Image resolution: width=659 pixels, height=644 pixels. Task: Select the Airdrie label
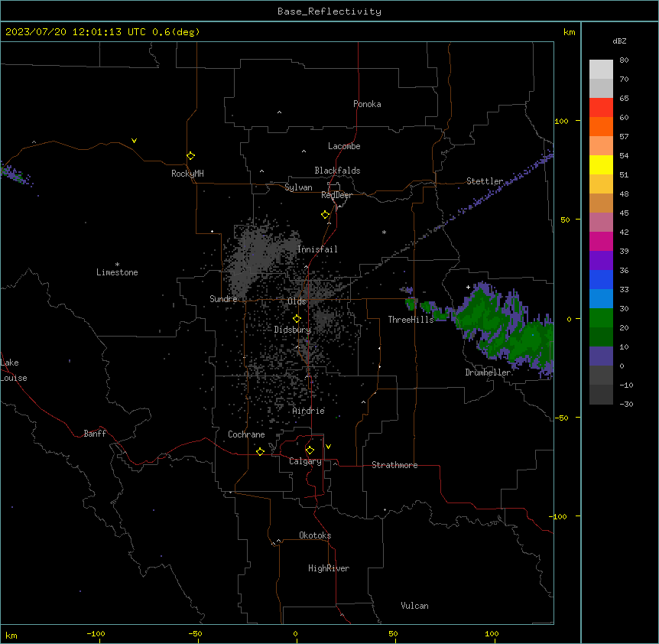[x=309, y=411]
